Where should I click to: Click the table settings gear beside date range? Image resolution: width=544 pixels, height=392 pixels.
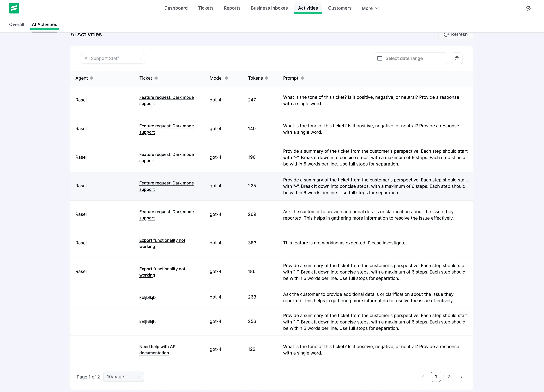tap(457, 58)
